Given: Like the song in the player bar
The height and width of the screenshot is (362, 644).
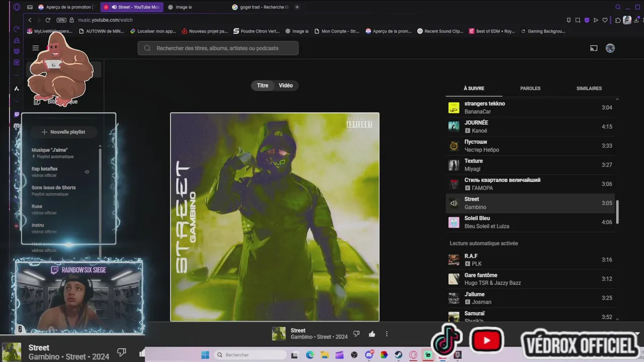Looking at the screenshot, I should 372,334.
